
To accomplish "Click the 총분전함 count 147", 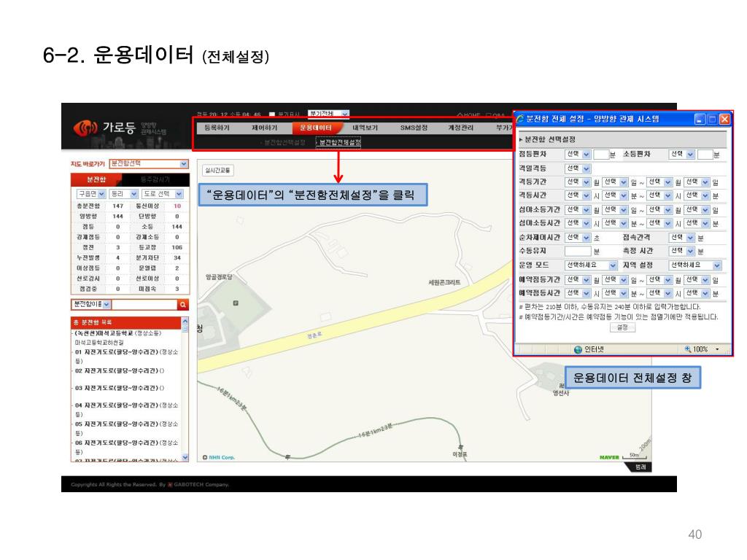I will (x=117, y=206).
